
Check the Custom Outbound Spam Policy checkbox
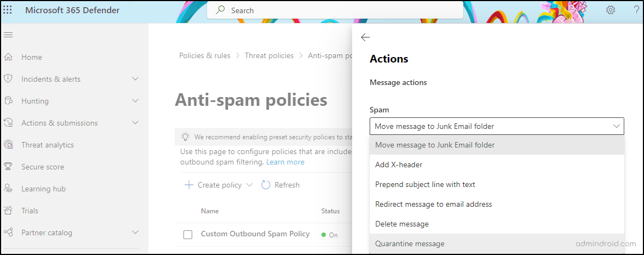[x=188, y=235]
